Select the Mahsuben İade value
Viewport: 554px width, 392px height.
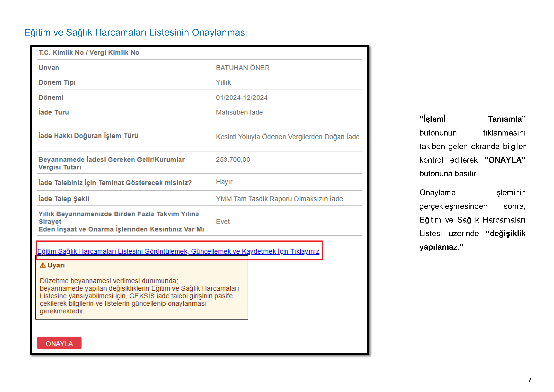[x=239, y=112]
